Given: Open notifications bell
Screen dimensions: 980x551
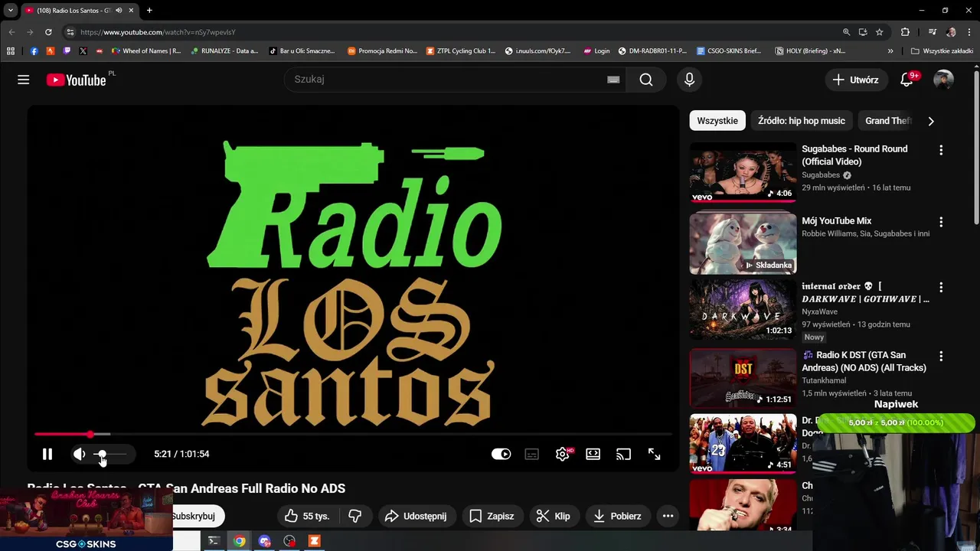Looking at the screenshot, I should point(906,80).
